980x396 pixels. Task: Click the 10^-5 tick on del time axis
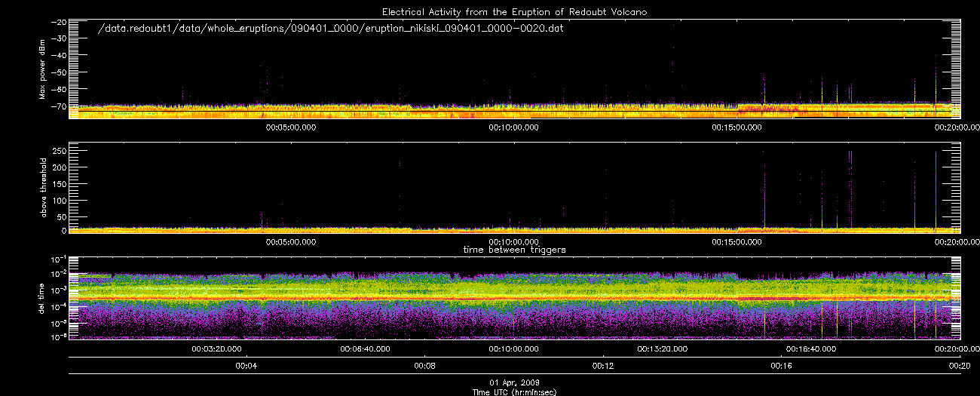[57, 322]
